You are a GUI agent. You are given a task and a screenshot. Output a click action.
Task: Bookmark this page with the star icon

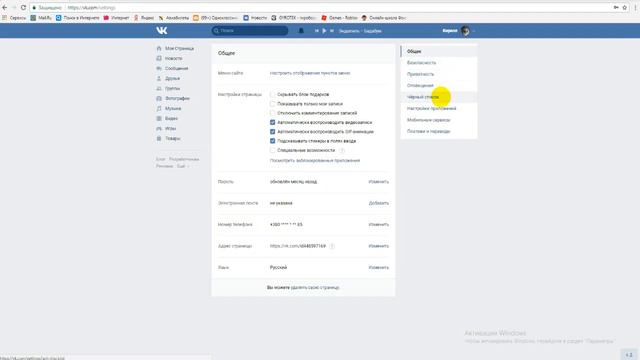pyautogui.click(x=624, y=7)
